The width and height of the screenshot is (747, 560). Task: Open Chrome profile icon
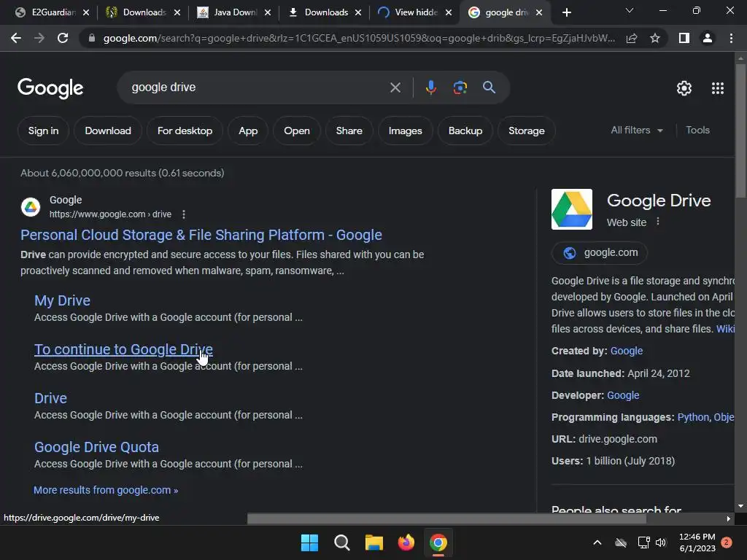[708, 38]
